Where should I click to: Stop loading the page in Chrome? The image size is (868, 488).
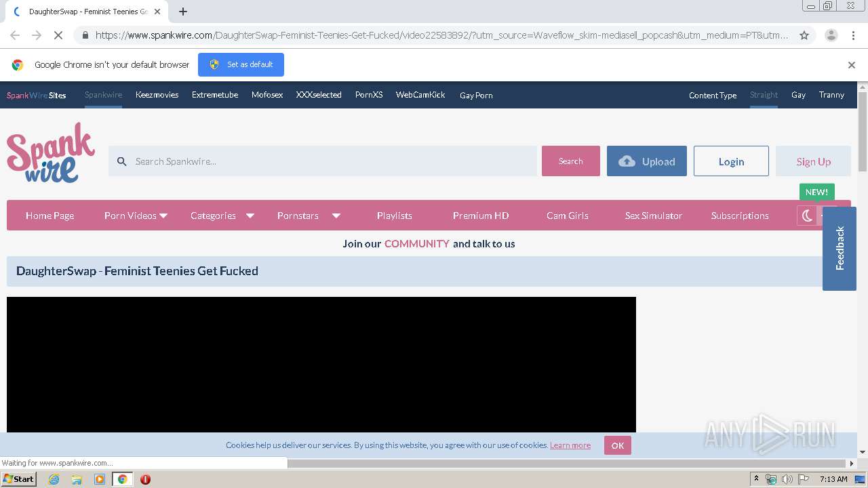tap(58, 35)
